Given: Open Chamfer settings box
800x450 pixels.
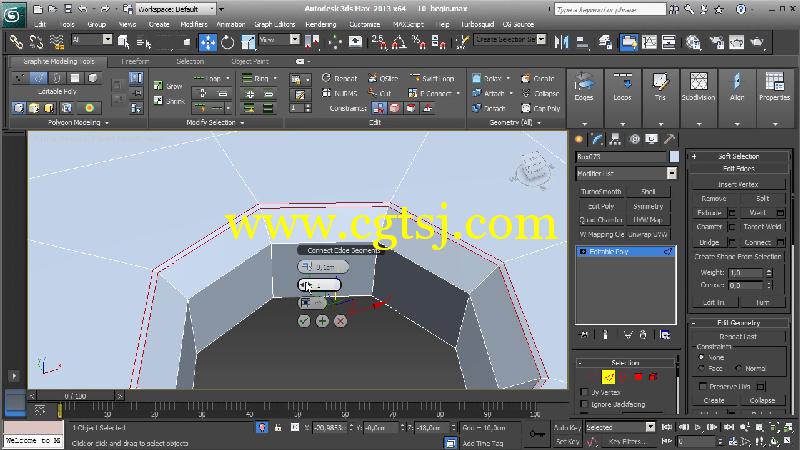Looking at the screenshot, I should coord(732,227).
